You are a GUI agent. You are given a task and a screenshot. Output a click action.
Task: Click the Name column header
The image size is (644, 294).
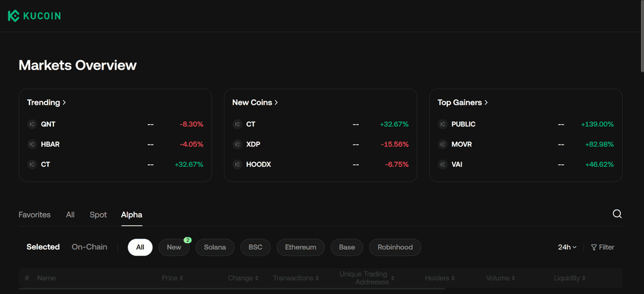coord(47,278)
